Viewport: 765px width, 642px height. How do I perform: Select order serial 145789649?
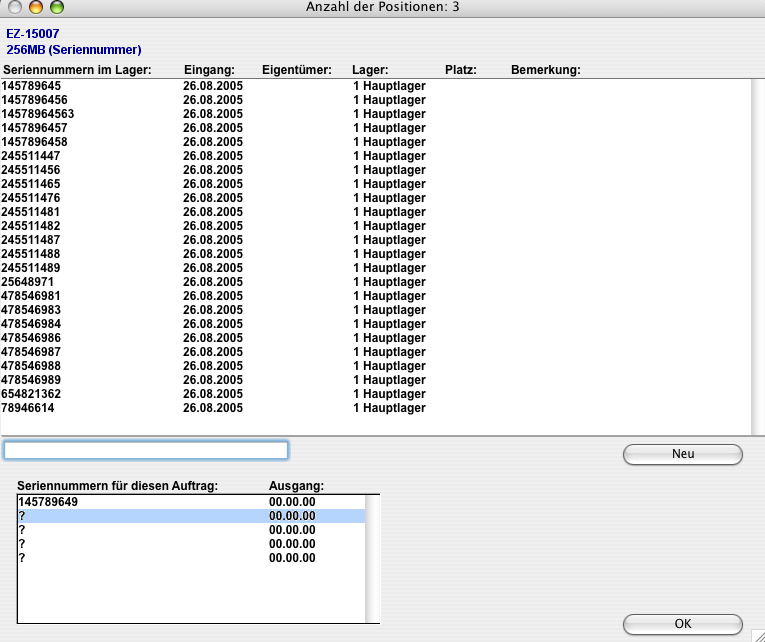pos(48,502)
